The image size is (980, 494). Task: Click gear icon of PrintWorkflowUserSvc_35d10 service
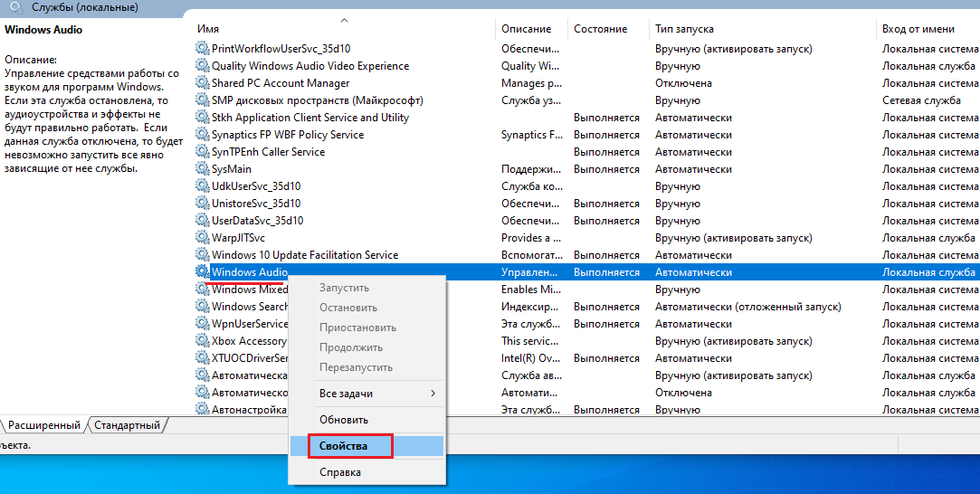click(202, 48)
